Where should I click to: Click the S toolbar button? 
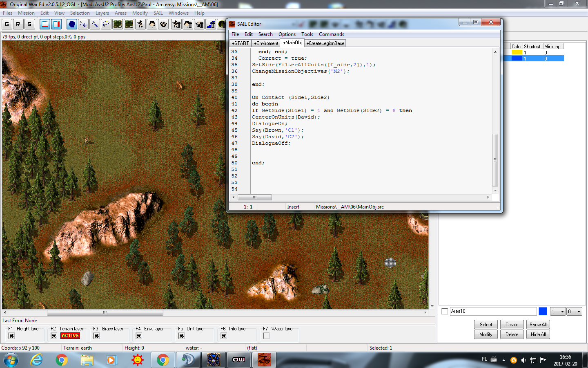click(x=29, y=24)
